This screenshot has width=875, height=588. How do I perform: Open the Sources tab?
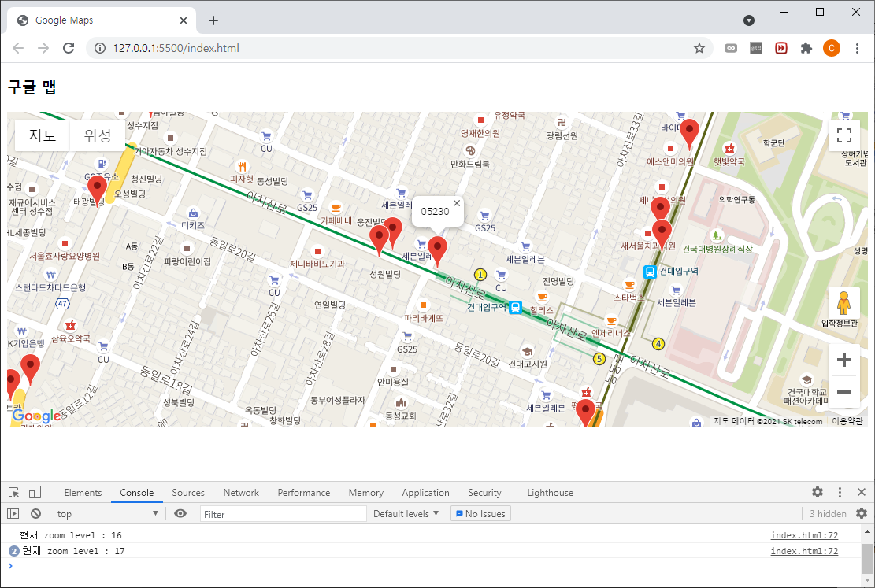(188, 493)
